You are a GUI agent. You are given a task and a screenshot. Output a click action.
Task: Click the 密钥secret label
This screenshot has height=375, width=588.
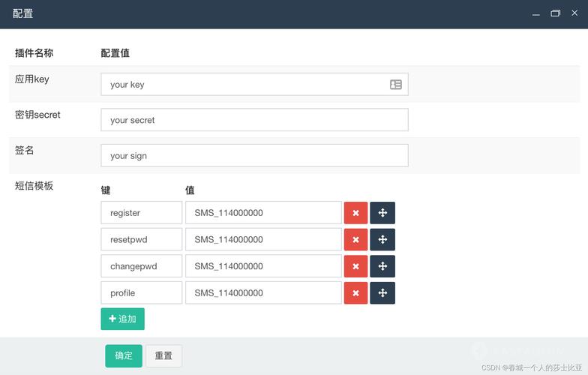pyautogui.click(x=37, y=114)
